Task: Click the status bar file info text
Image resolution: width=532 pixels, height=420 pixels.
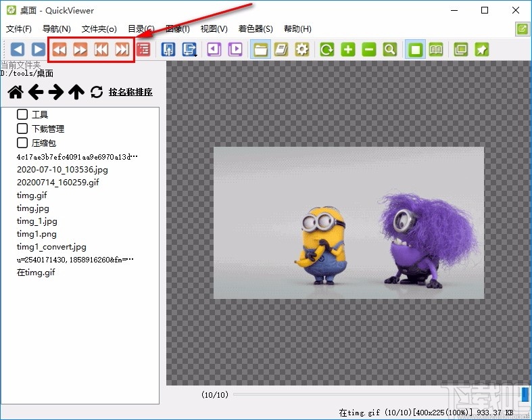Action: [x=426, y=413]
